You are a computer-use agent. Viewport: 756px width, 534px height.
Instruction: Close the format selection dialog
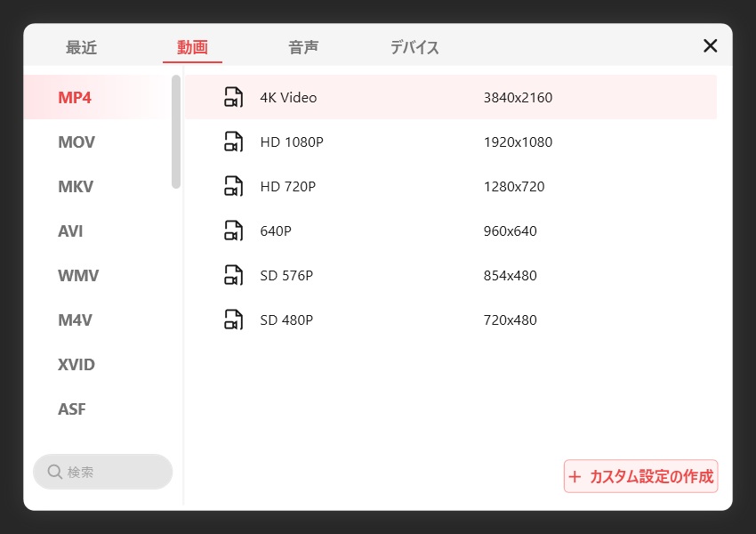[x=710, y=46]
